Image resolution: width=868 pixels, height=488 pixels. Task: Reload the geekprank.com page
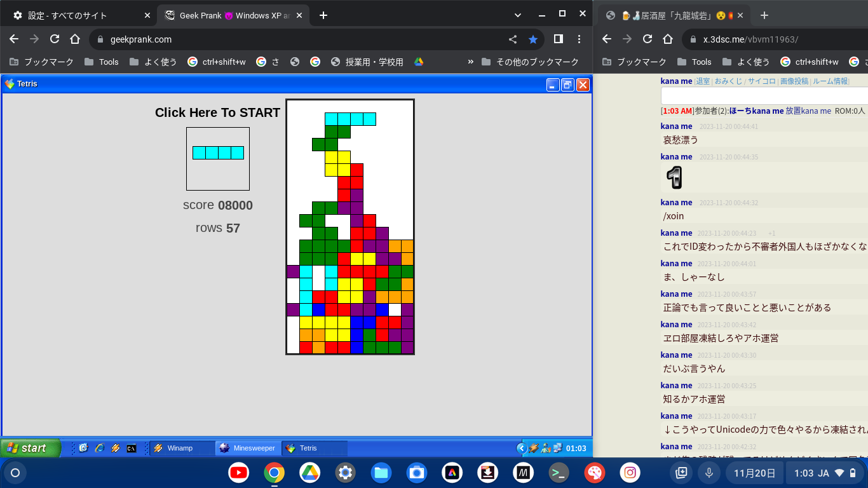tap(55, 39)
